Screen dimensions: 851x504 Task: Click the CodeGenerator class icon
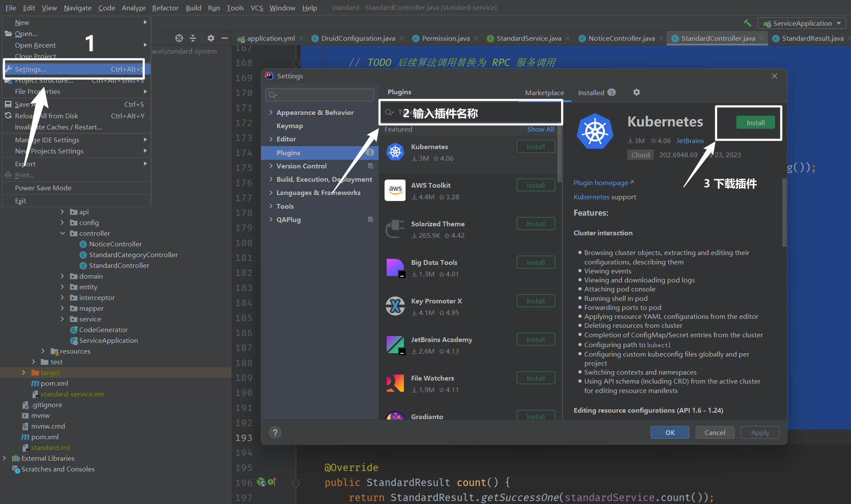click(74, 330)
